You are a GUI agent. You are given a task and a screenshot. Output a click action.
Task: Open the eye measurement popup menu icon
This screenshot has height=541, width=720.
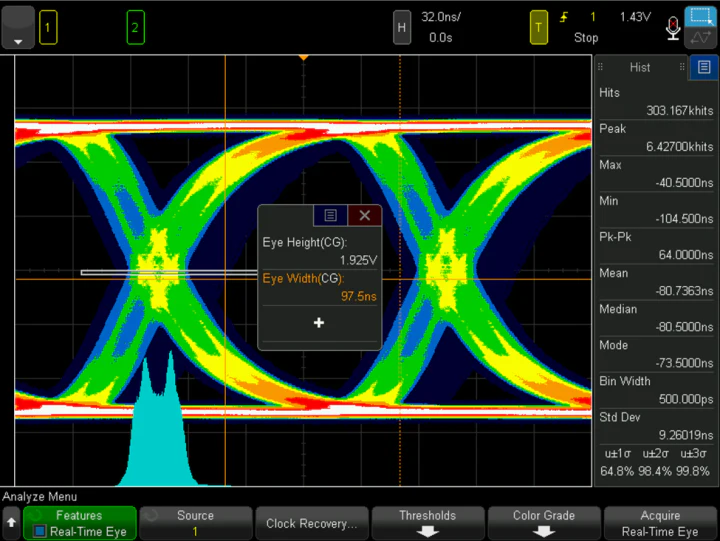[330, 215]
